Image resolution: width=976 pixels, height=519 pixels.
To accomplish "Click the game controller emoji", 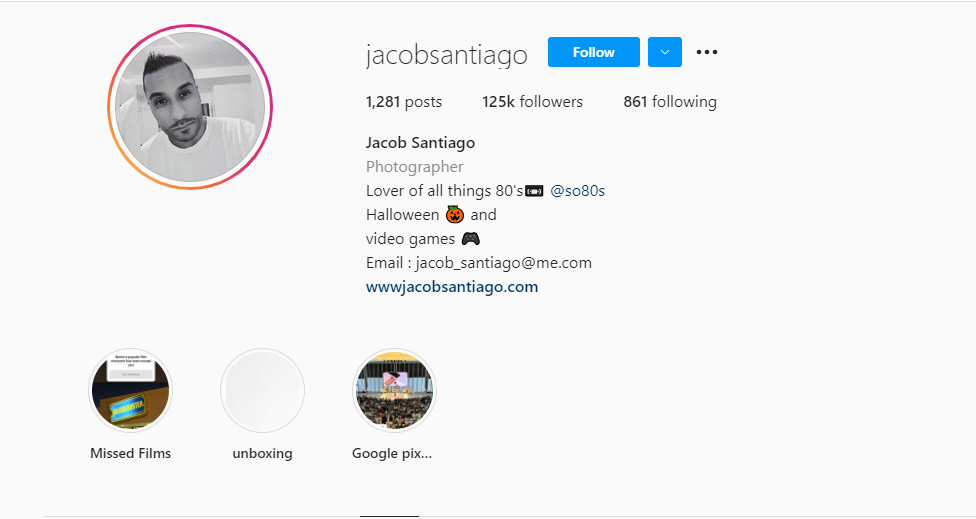I will (471, 239).
